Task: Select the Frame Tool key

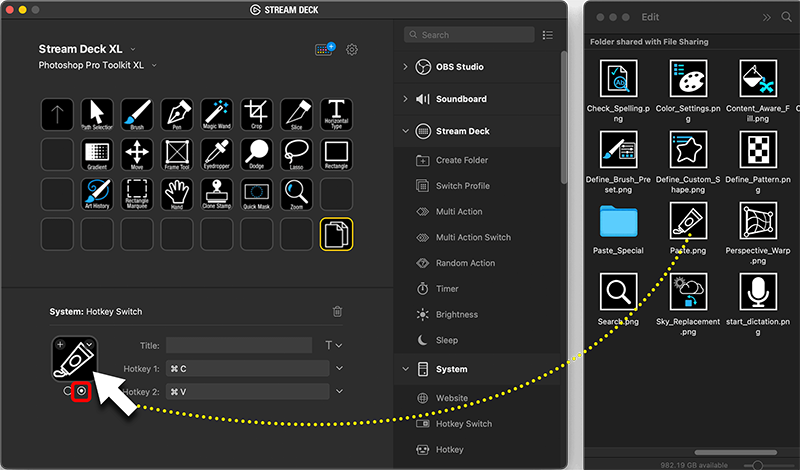Action: point(177,154)
